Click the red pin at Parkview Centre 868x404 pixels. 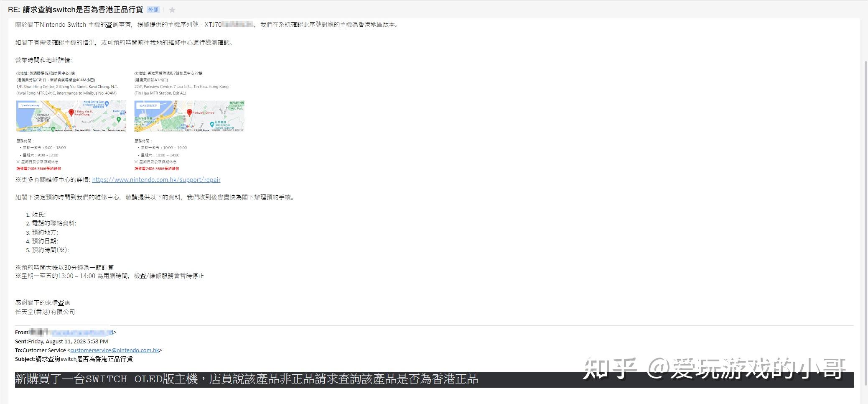click(189, 113)
